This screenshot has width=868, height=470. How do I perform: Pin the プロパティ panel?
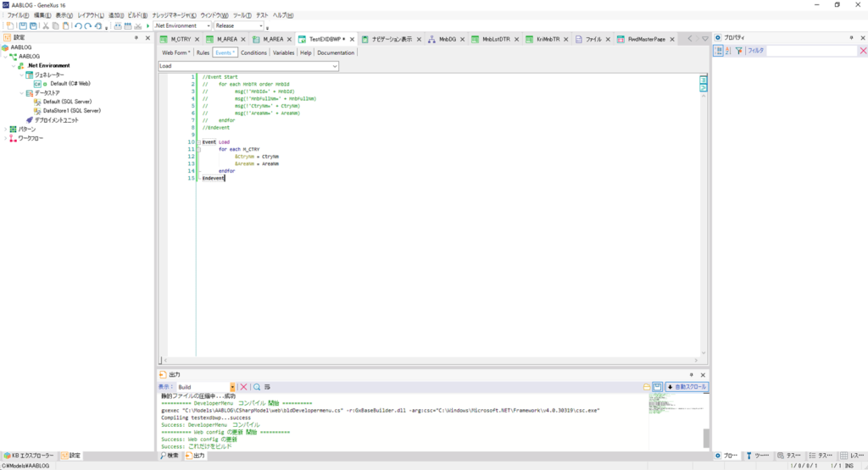coord(851,37)
